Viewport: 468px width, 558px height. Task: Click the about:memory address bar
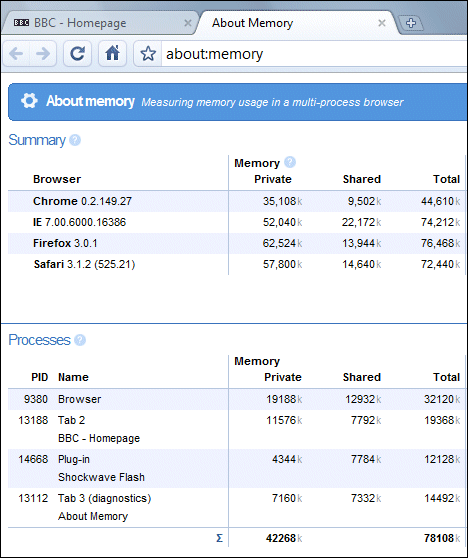click(315, 54)
